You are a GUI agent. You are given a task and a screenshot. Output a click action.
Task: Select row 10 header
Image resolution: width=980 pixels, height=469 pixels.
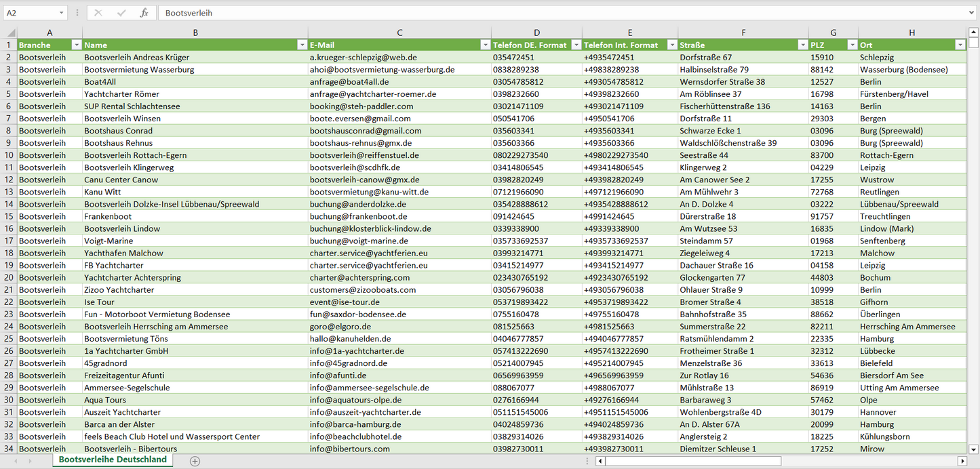[9, 155]
